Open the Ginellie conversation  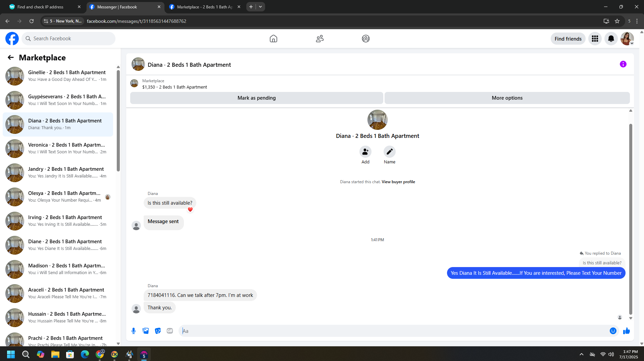point(58,76)
